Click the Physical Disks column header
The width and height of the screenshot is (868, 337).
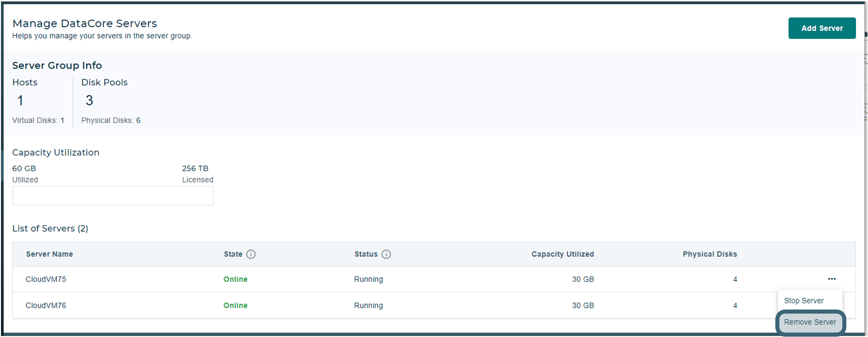point(709,254)
